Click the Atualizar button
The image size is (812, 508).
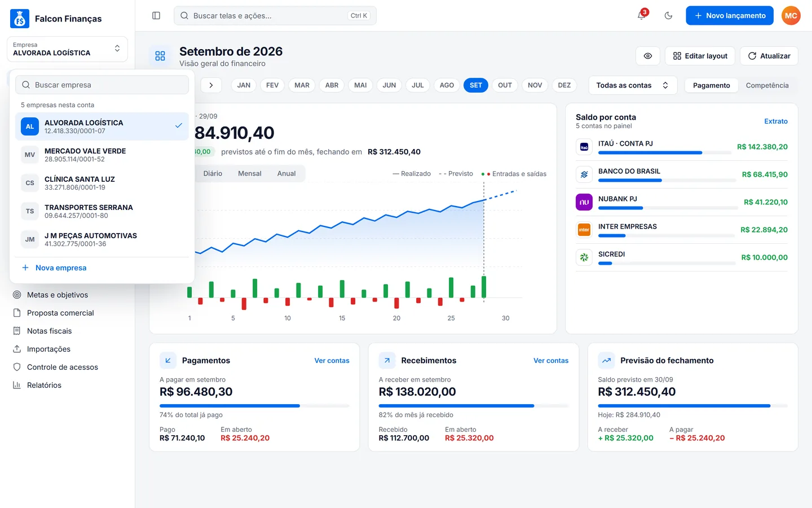[769, 56]
